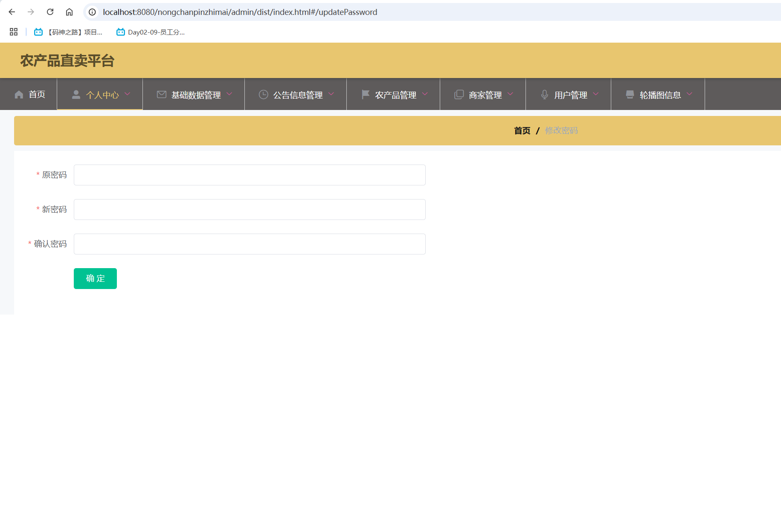
Task: Click the flag icon beside 农产品管理
Action: tap(366, 95)
